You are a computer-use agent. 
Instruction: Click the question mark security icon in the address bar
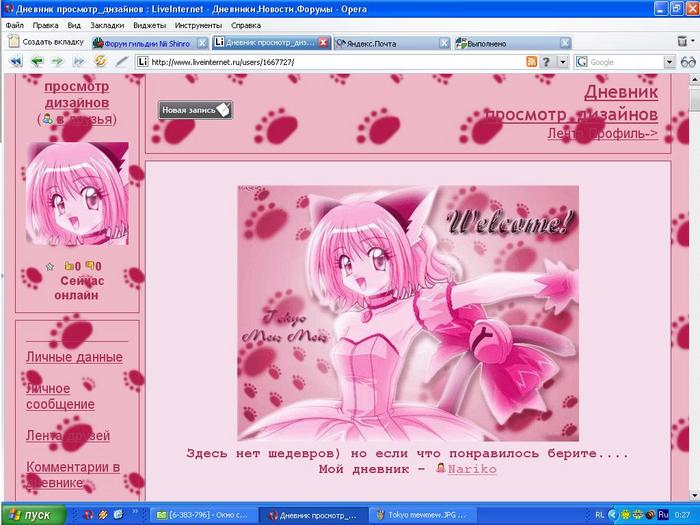tap(546, 62)
